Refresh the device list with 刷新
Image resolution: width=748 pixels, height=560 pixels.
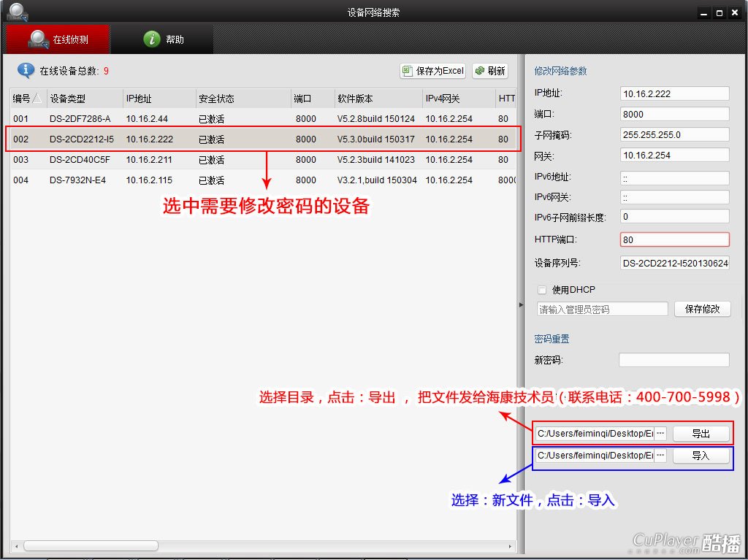[489, 71]
